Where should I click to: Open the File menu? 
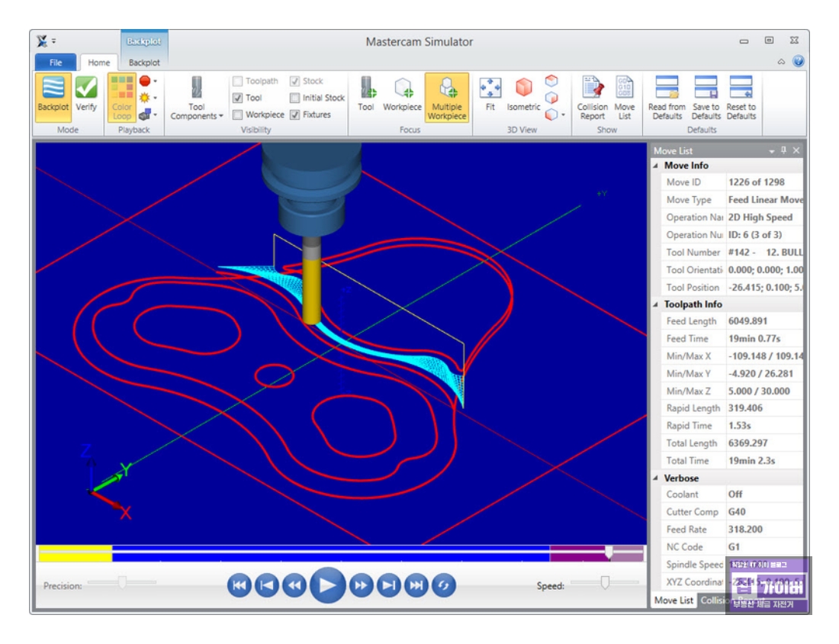point(56,62)
